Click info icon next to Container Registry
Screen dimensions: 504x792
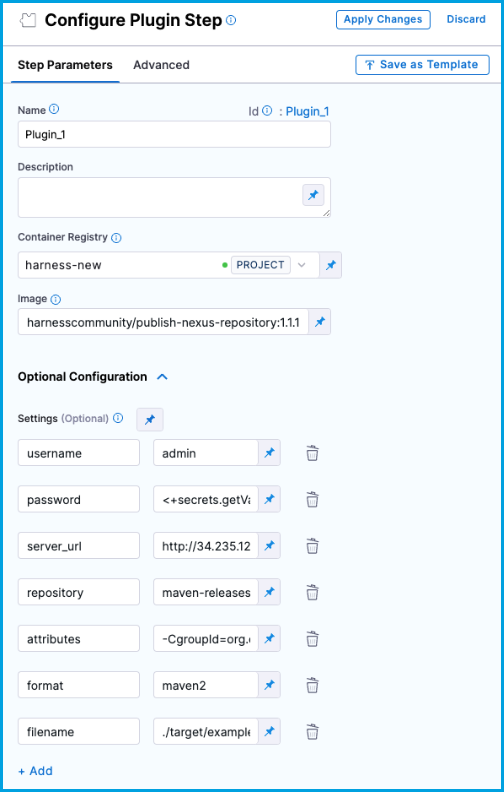pos(116,237)
